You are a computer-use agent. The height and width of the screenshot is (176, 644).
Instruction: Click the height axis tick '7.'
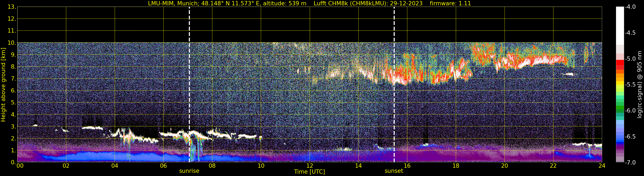(x=13, y=79)
